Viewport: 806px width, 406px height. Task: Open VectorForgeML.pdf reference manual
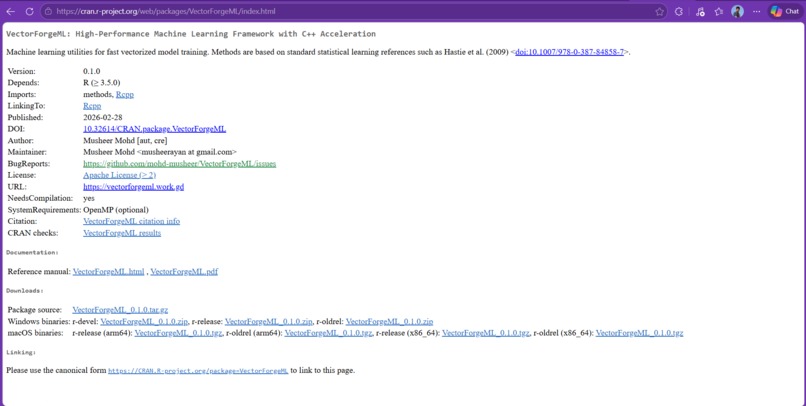coord(184,271)
